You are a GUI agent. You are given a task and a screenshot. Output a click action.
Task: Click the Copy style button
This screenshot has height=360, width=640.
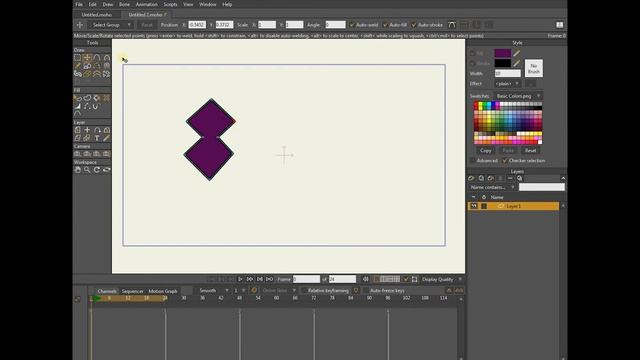click(x=486, y=151)
